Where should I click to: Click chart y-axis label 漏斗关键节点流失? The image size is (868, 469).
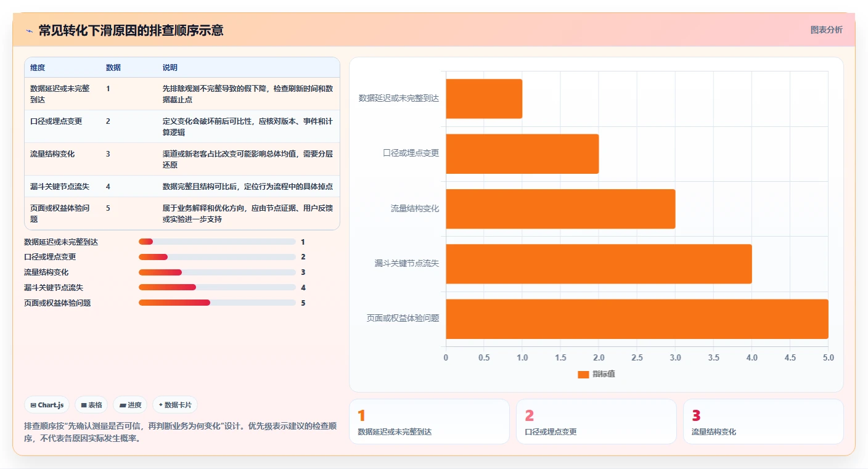[x=407, y=264]
